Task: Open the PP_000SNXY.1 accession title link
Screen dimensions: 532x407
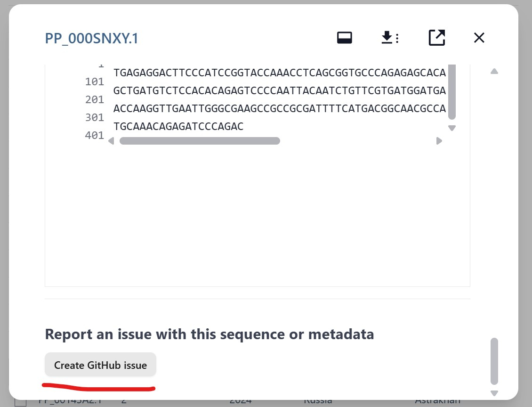Action: pos(92,38)
